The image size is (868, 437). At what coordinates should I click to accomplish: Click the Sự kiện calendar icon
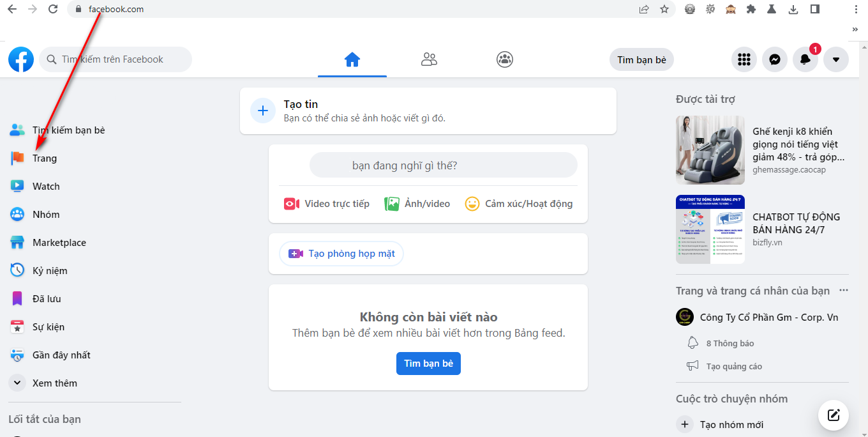(x=17, y=327)
